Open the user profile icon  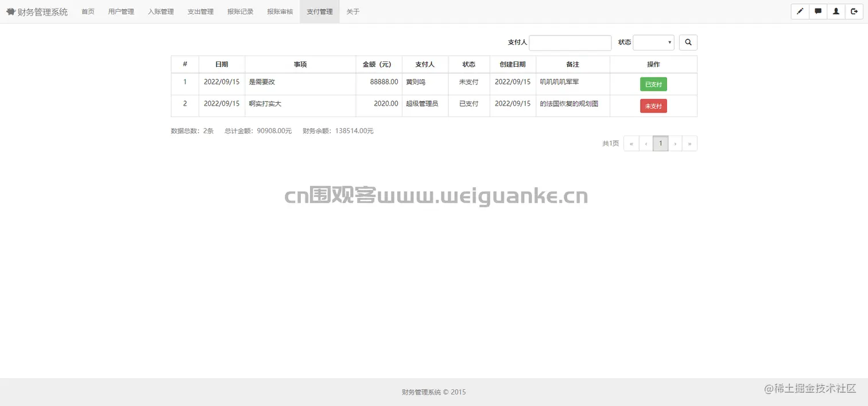[x=836, y=11]
